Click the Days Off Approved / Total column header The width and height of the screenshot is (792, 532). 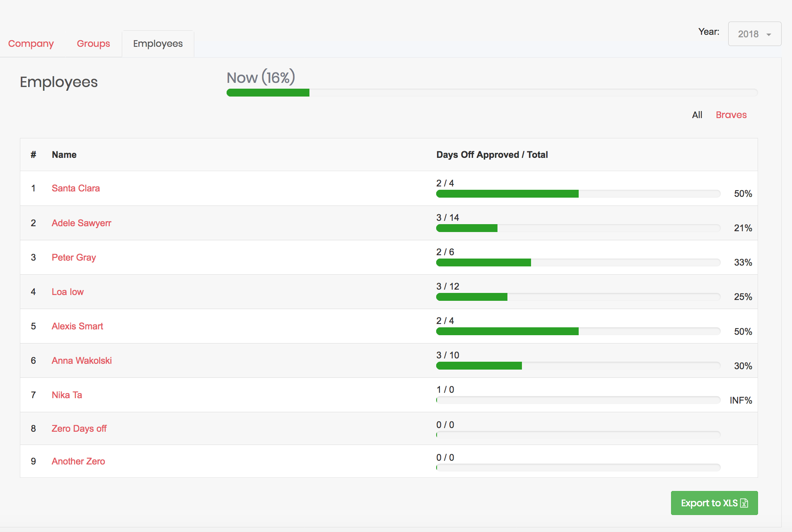[492, 155]
